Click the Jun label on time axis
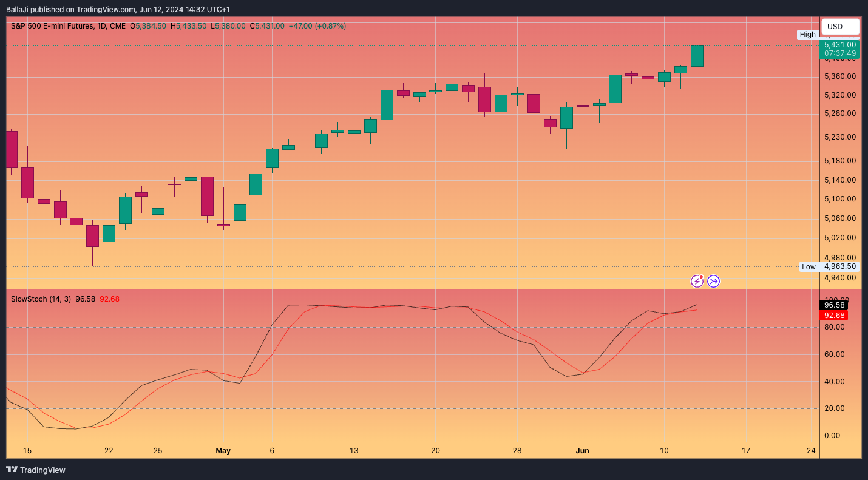868x480 pixels. [x=582, y=450]
